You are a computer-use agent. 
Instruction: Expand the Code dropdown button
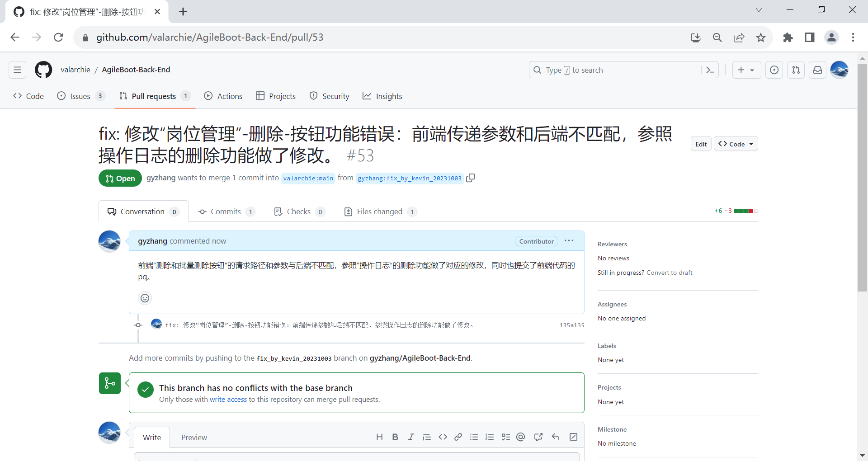click(736, 144)
